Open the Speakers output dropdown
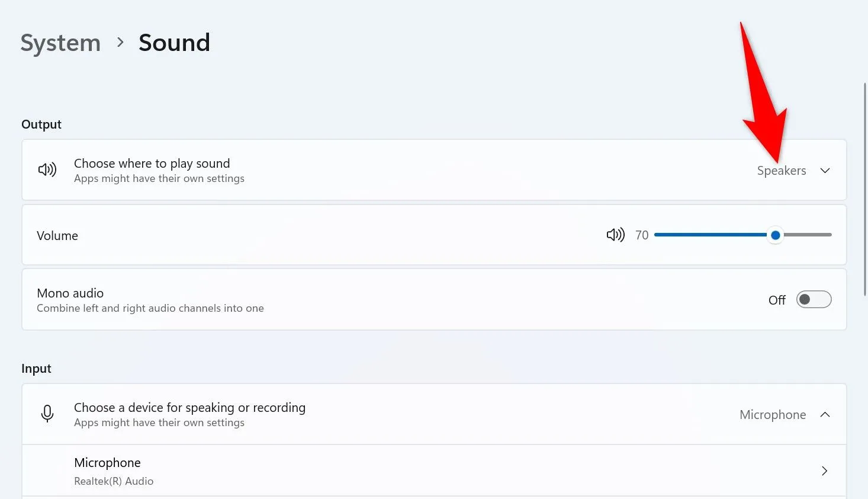Screen dimensions: 868x499 tap(781, 171)
